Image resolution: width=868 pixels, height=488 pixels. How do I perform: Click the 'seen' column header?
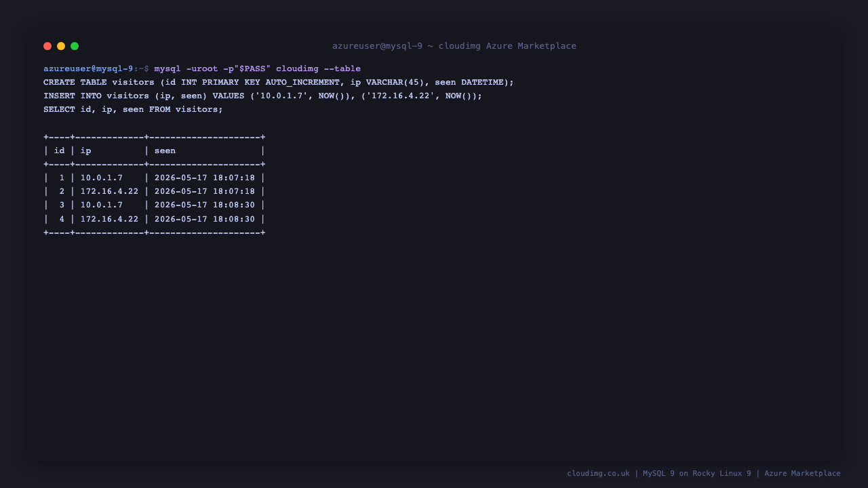pyautogui.click(x=165, y=151)
